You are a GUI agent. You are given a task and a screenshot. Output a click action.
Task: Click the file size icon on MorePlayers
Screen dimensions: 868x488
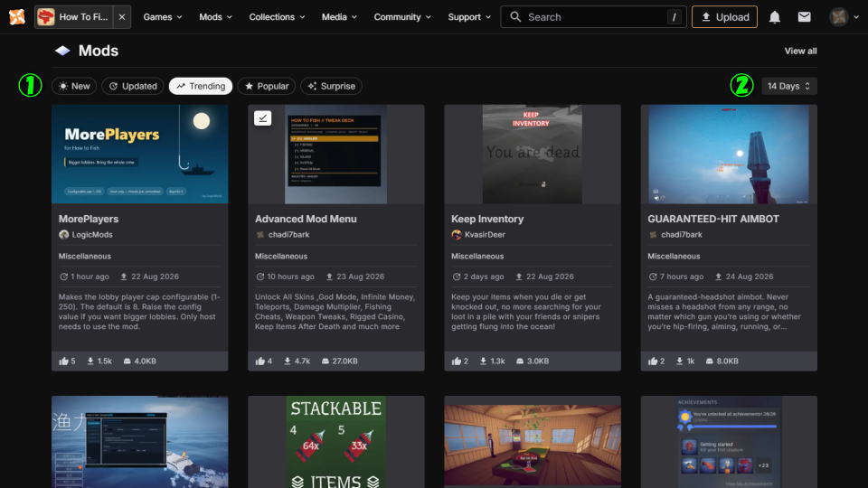127,361
